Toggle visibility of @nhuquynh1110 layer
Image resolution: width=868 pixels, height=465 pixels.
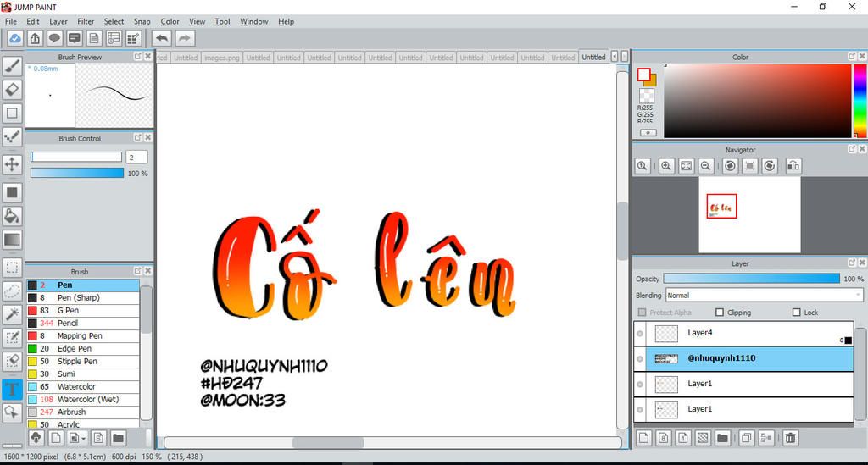(x=641, y=359)
